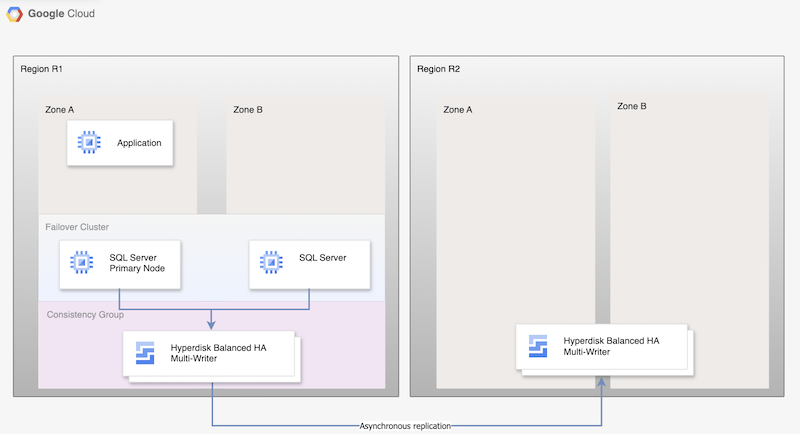Click the SQL Server Primary Node chip icon
Viewport: 800px width, 434px height.
(80, 263)
